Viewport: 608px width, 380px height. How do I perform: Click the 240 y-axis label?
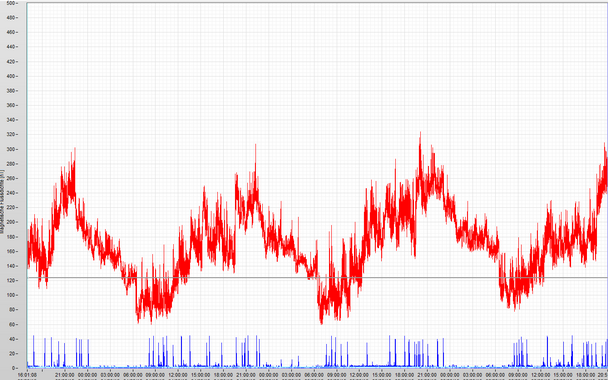pos(10,193)
